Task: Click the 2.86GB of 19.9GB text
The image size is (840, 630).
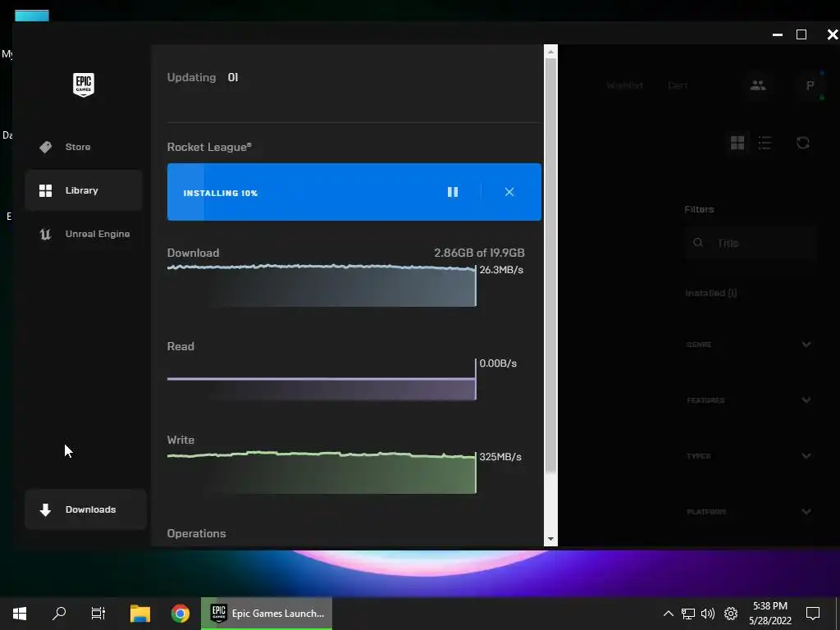Action: coord(479,253)
